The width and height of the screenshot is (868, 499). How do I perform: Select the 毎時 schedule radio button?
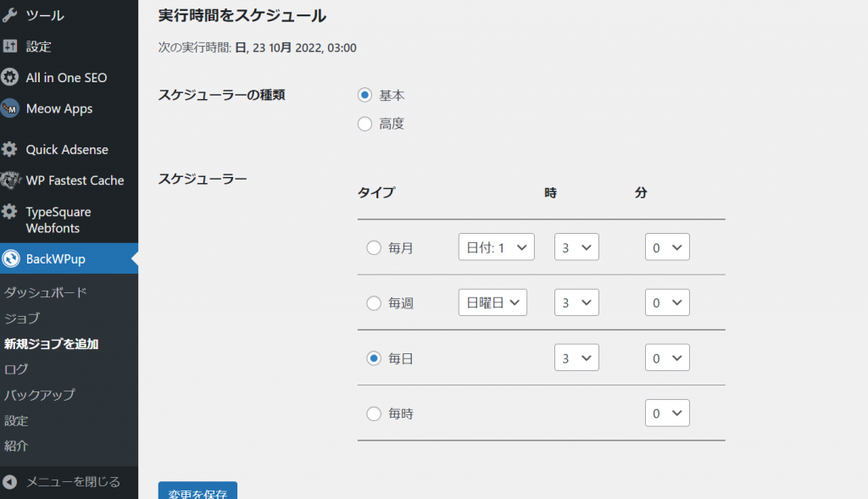[x=374, y=414]
